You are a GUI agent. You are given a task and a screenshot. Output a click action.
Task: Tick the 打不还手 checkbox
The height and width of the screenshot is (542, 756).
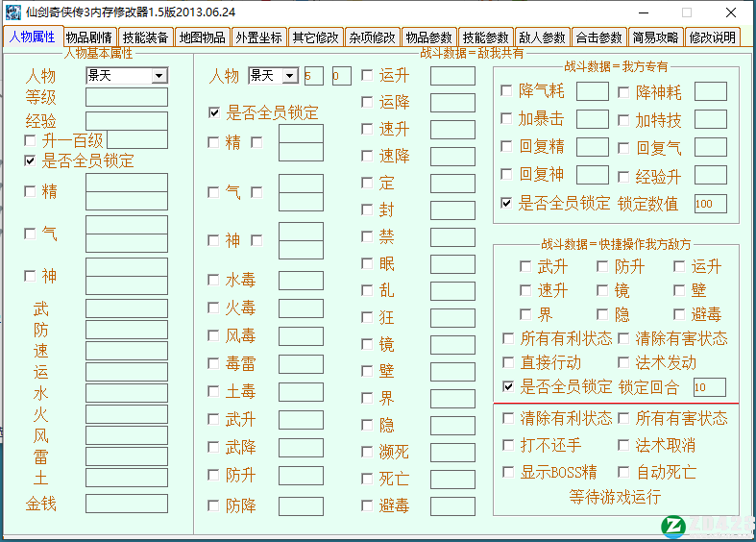508,445
